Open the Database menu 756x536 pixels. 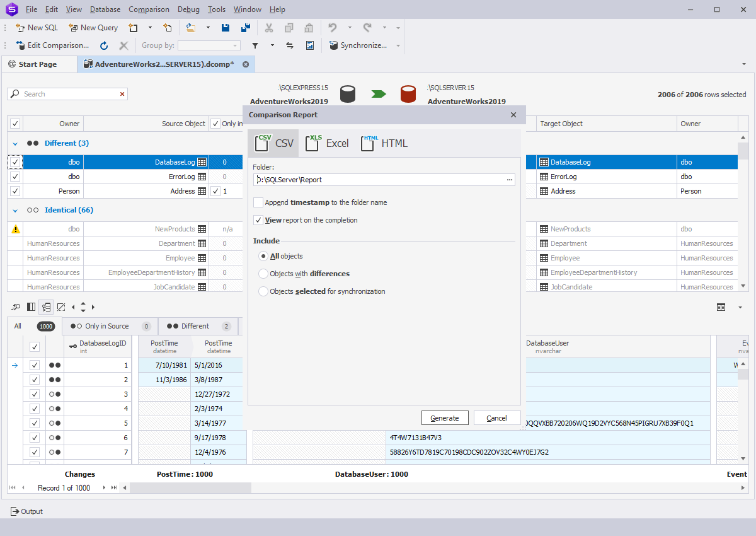(x=105, y=9)
